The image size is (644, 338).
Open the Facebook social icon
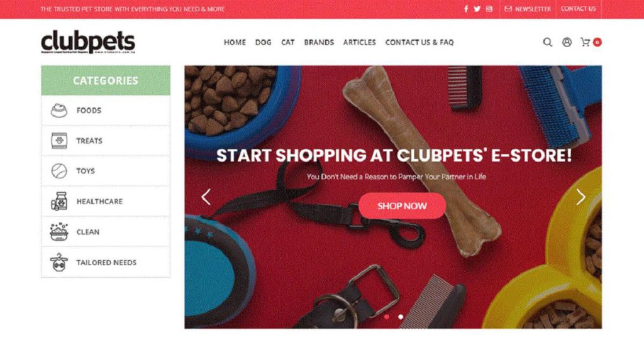[466, 9]
